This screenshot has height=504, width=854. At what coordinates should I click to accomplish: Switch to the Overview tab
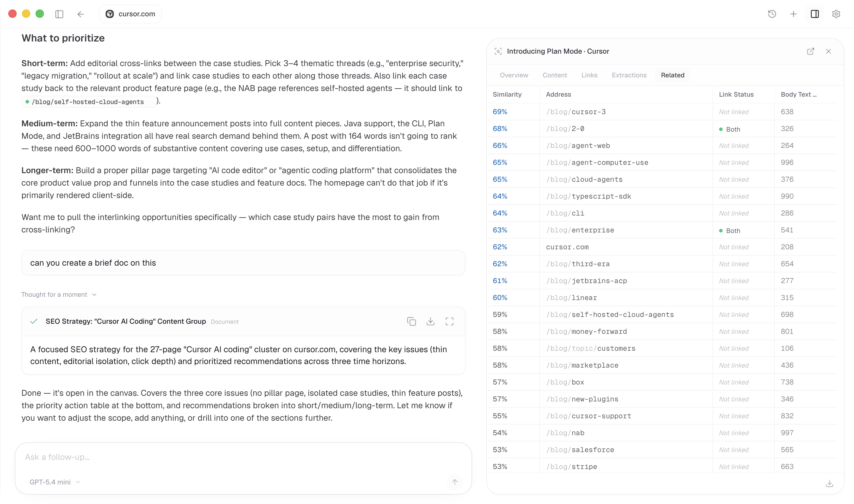point(514,75)
